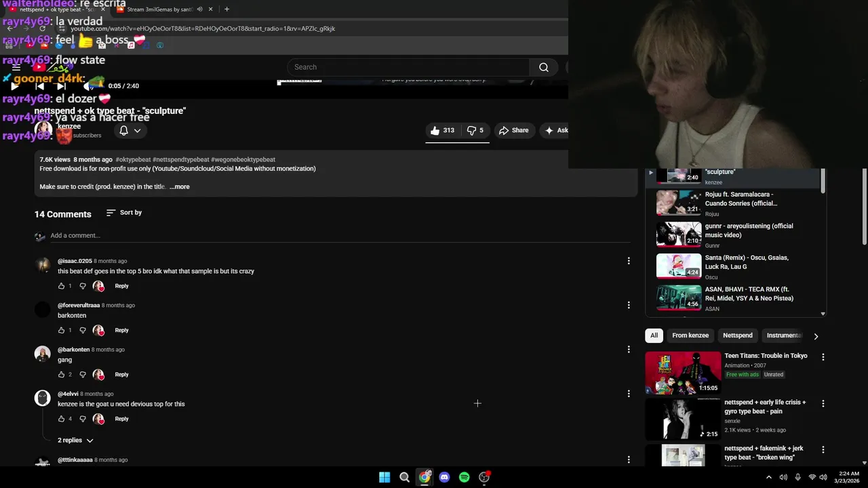Open a new browser tab
This screenshot has height=488, width=868.
point(226,9)
